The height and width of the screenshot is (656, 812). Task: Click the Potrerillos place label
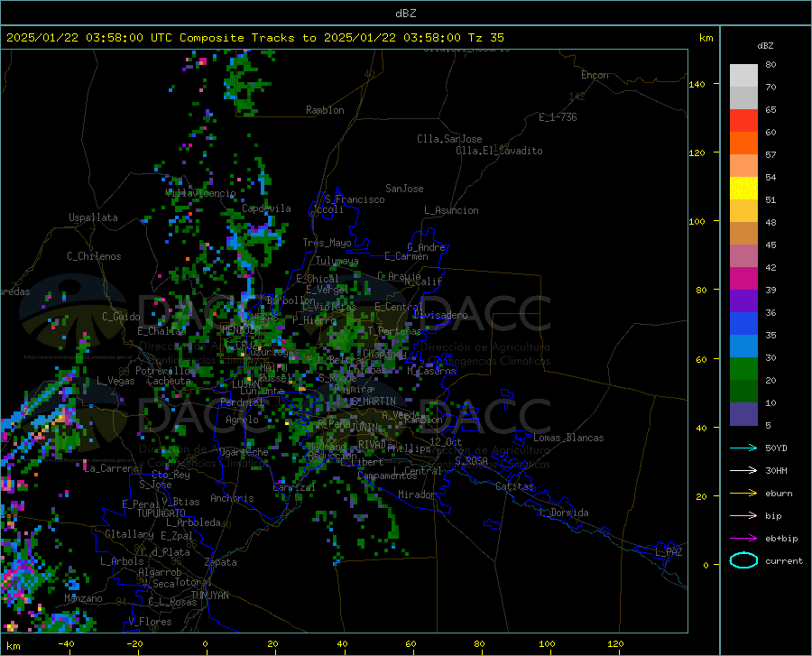165,371
